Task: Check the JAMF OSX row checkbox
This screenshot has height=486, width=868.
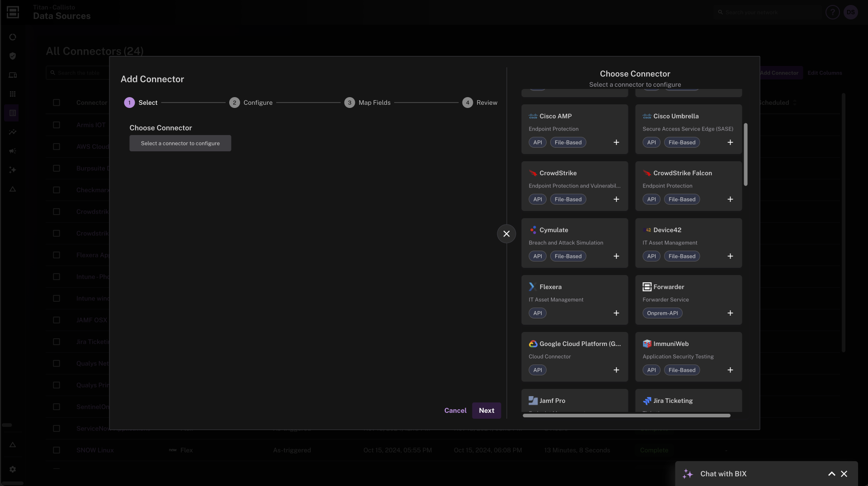Action: pyautogui.click(x=57, y=320)
